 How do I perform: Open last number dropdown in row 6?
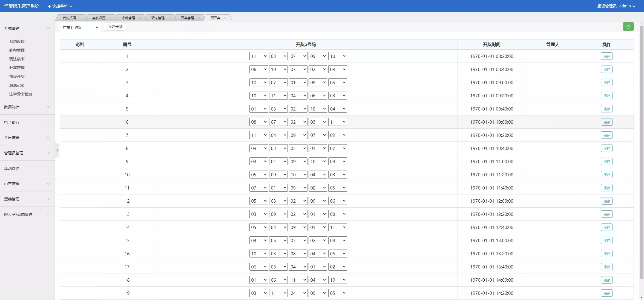tap(337, 122)
